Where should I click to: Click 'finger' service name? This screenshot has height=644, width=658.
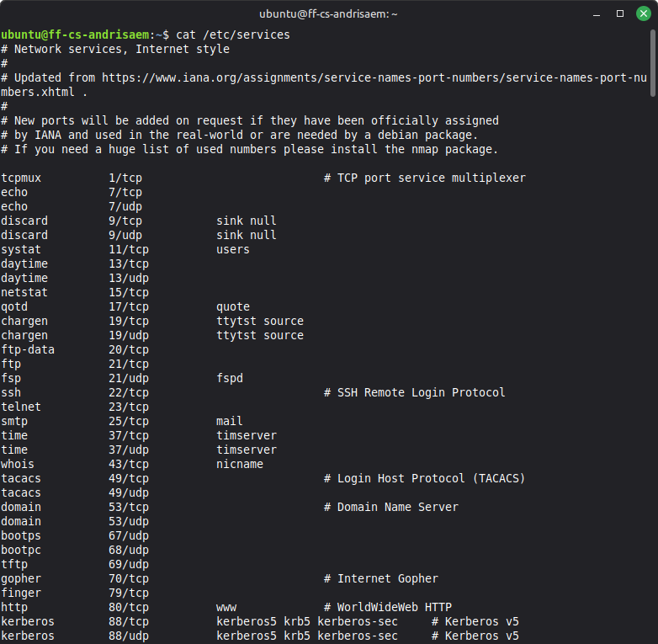click(x=21, y=593)
